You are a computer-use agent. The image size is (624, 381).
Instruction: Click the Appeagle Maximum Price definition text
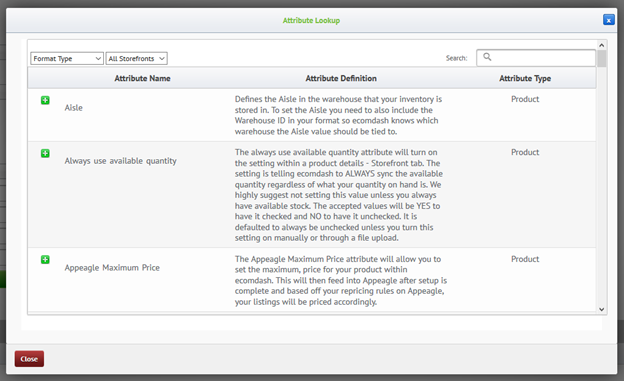(x=341, y=280)
